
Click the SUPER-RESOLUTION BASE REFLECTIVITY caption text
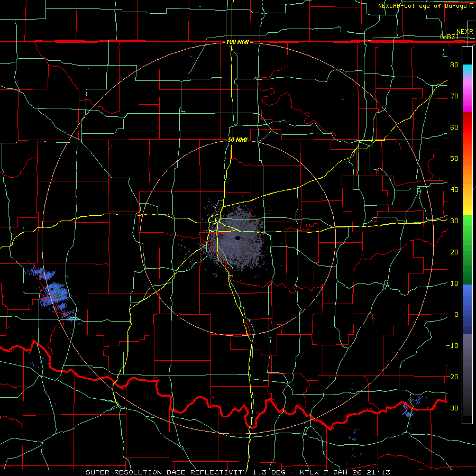(x=167, y=472)
